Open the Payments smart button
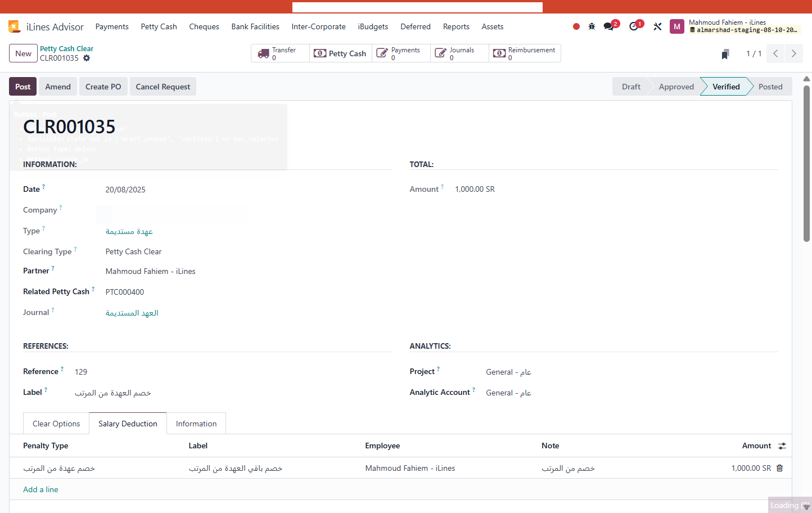Screen dimensions: 812x513 coord(401,53)
